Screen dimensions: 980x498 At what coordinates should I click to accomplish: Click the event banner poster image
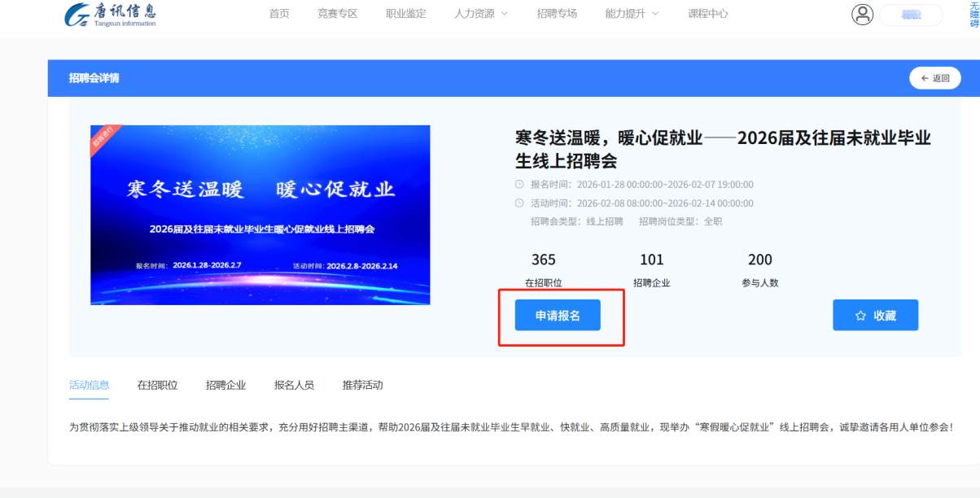click(260, 214)
